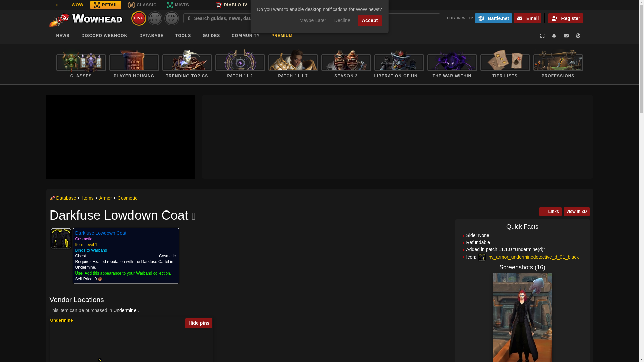Click the Register button
Viewport: 644px width, 362px height.
(566, 18)
